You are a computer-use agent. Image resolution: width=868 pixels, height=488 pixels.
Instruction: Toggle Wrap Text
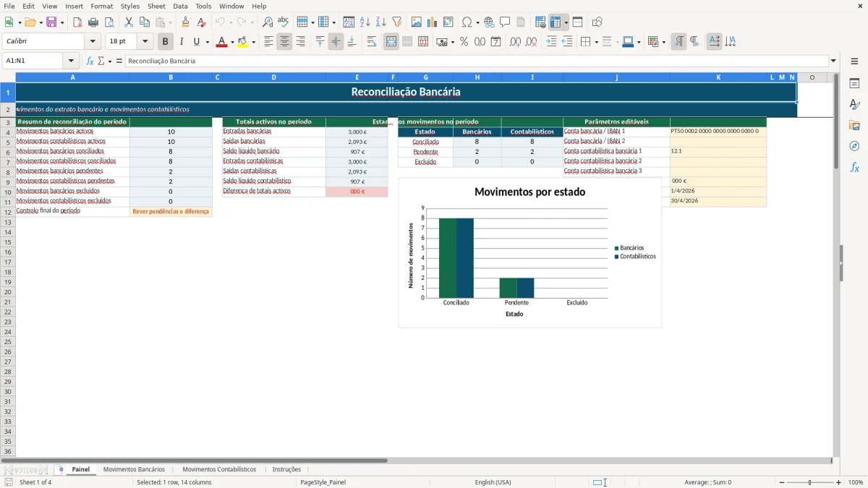[372, 42]
